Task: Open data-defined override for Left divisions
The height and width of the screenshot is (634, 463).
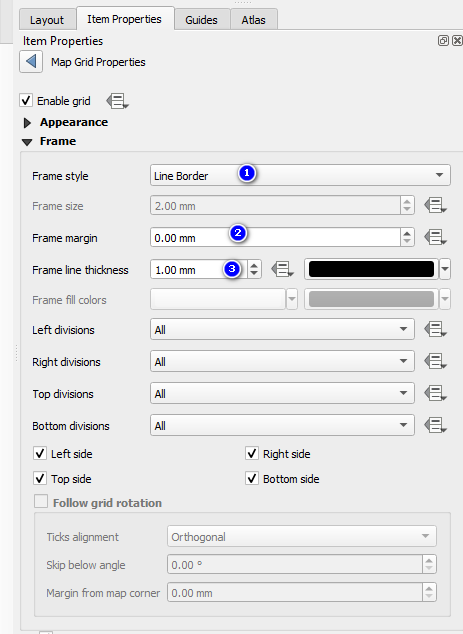Action: coord(436,329)
